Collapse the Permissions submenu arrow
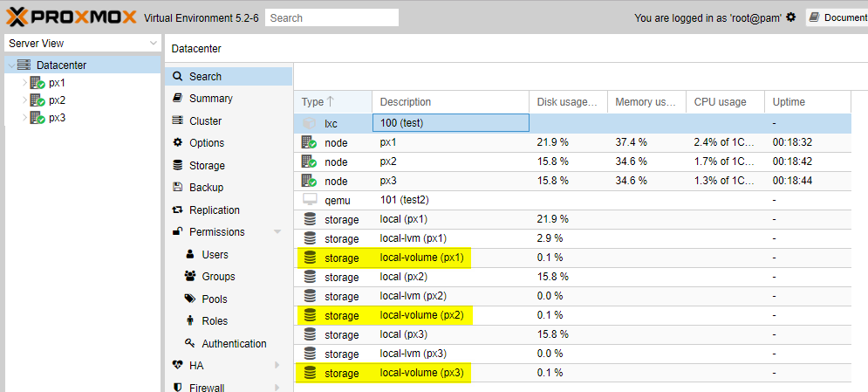 [277, 232]
